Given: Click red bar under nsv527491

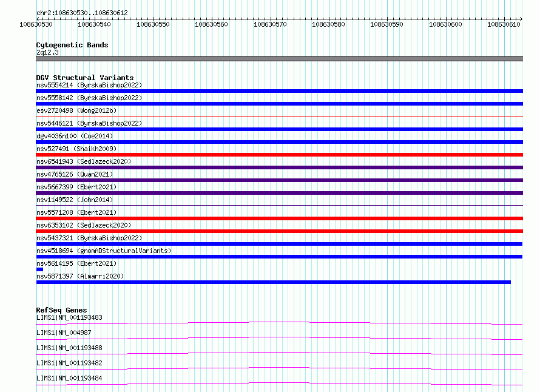Looking at the screenshot, I should (x=279, y=155).
